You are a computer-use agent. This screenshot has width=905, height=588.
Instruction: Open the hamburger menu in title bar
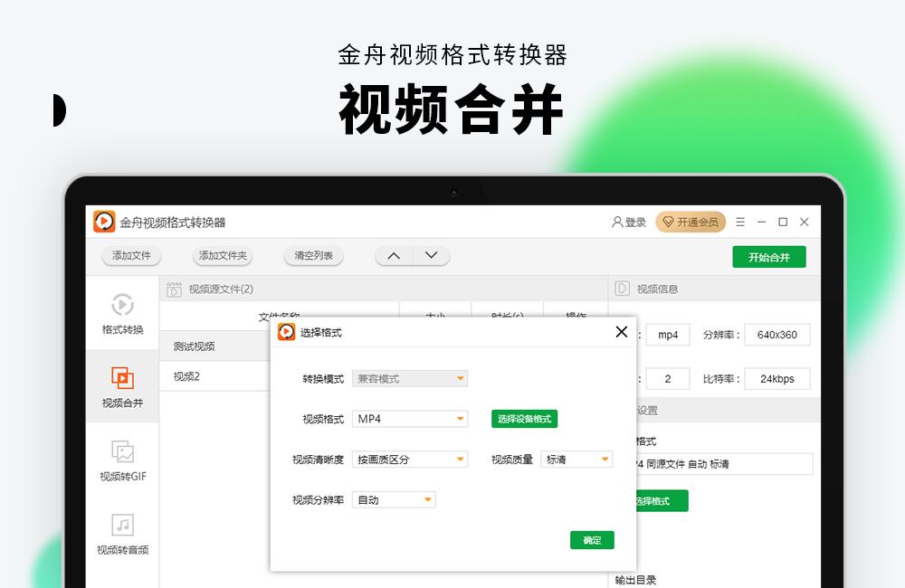(740, 223)
